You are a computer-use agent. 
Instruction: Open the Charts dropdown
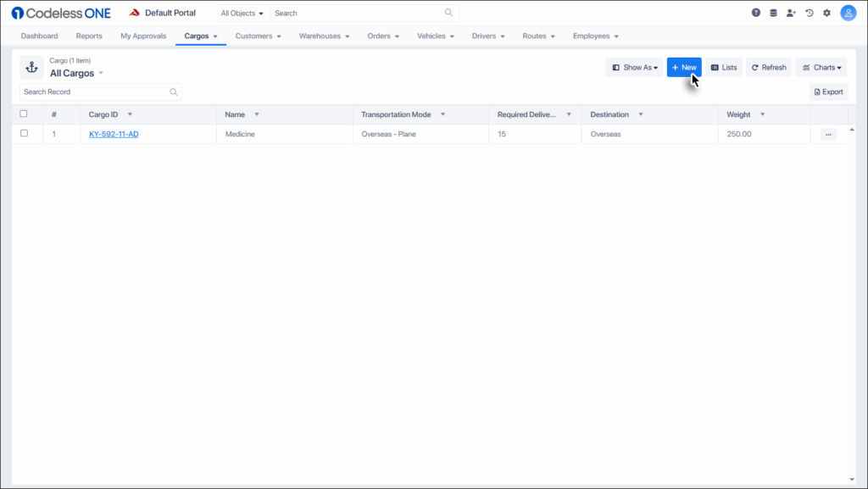click(x=820, y=67)
